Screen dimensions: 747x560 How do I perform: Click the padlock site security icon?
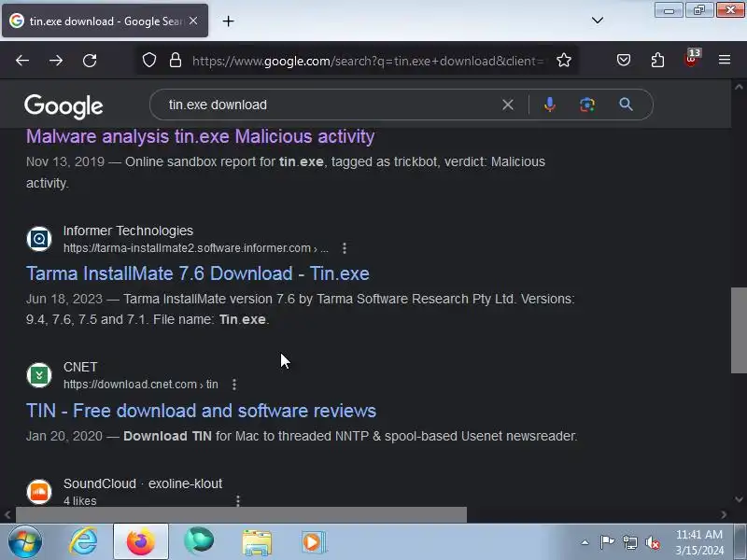pyautogui.click(x=176, y=61)
